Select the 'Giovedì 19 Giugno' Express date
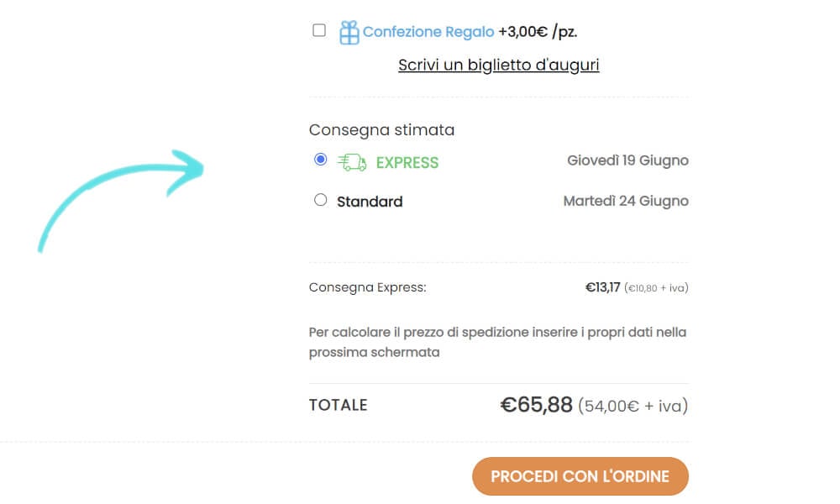The height and width of the screenshot is (504, 840). pyautogui.click(x=627, y=160)
